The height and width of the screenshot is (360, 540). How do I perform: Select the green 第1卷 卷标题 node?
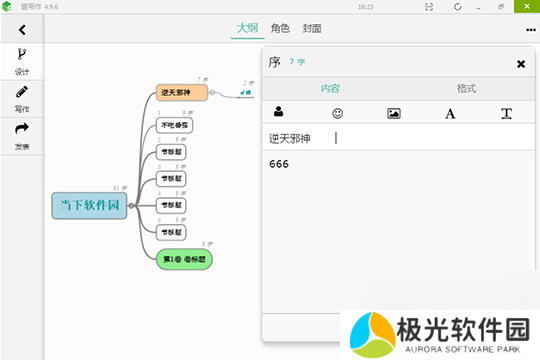coord(184,259)
